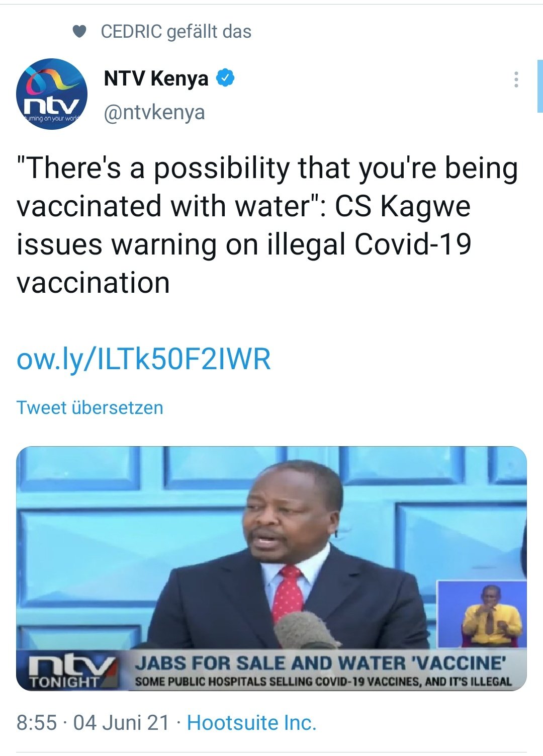Viewport: 543px width, 756px height.
Task: Click the blue verified badge
Action: click(225, 78)
